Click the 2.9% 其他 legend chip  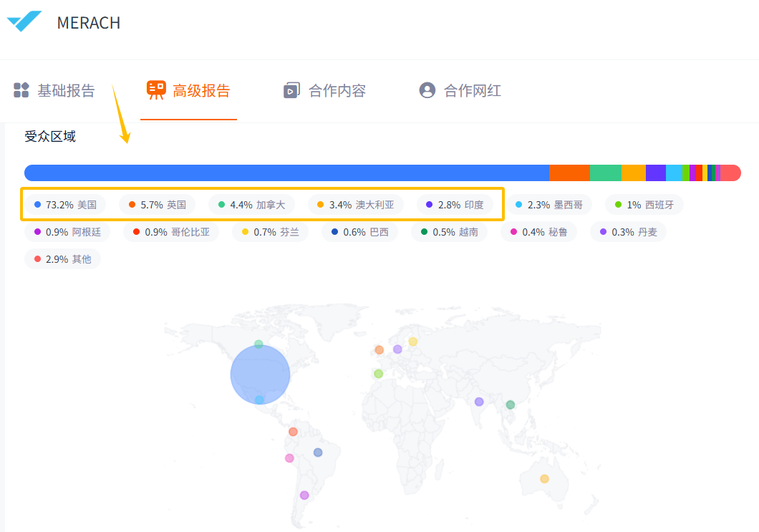click(x=62, y=259)
